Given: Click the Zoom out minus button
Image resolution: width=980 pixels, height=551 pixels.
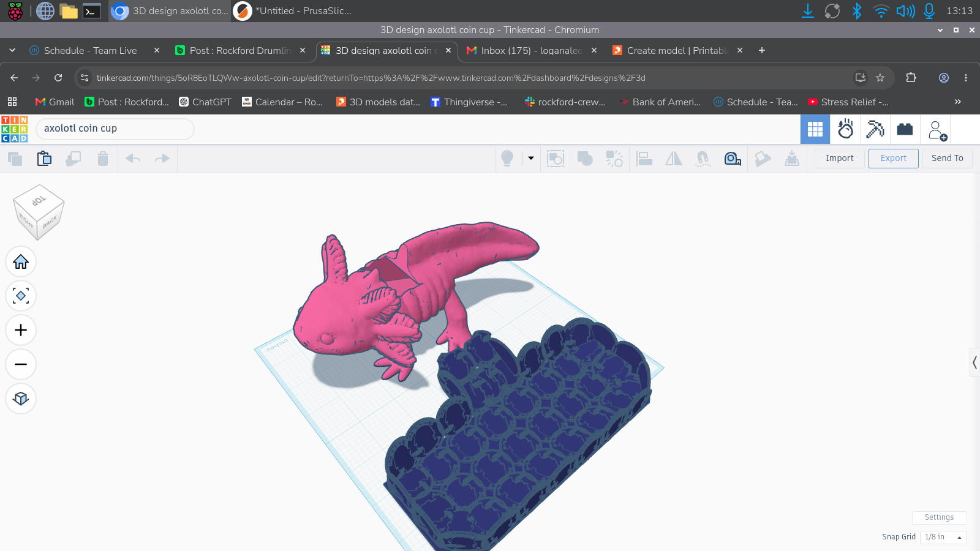Looking at the screenshot, I should click(21, 365).
